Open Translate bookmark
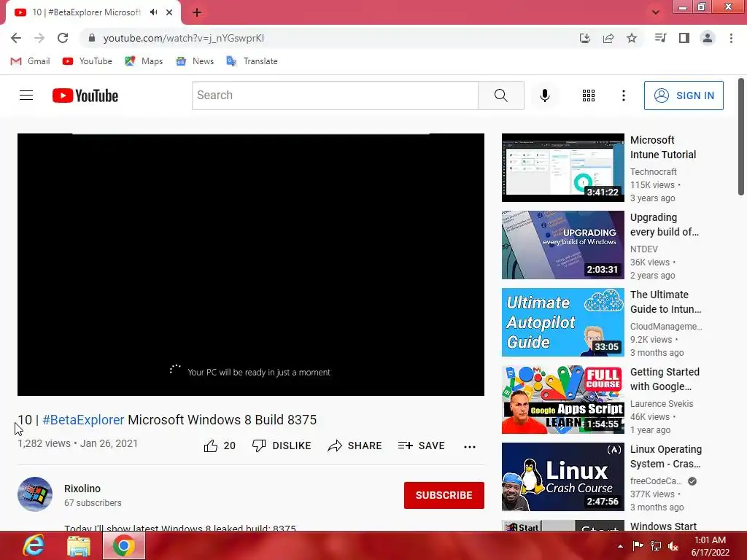The image size is (747, 560). coord(252,61)
